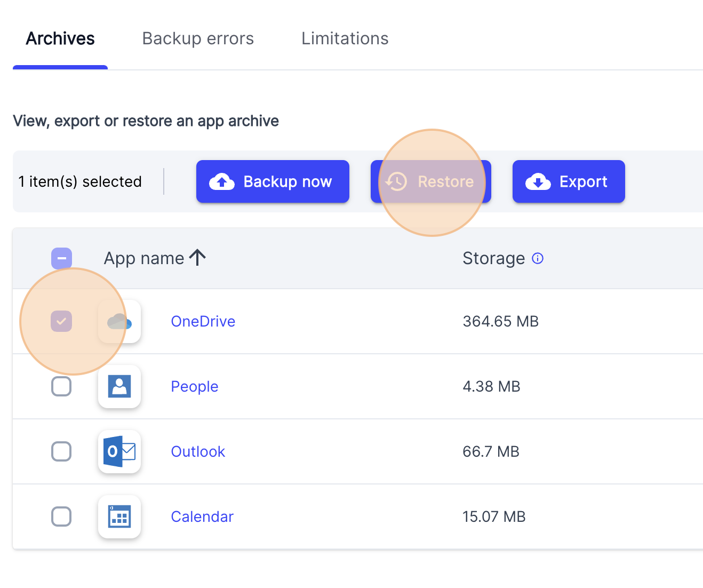Sort by App name using arrow icon

pos(198,258)
